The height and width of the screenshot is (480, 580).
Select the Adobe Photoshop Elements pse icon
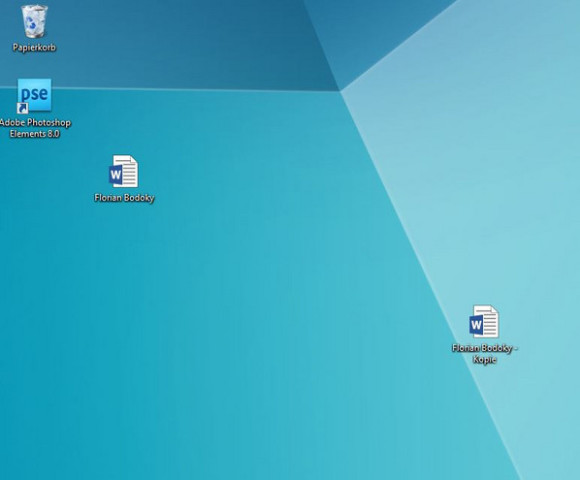(x=34, y=95)
